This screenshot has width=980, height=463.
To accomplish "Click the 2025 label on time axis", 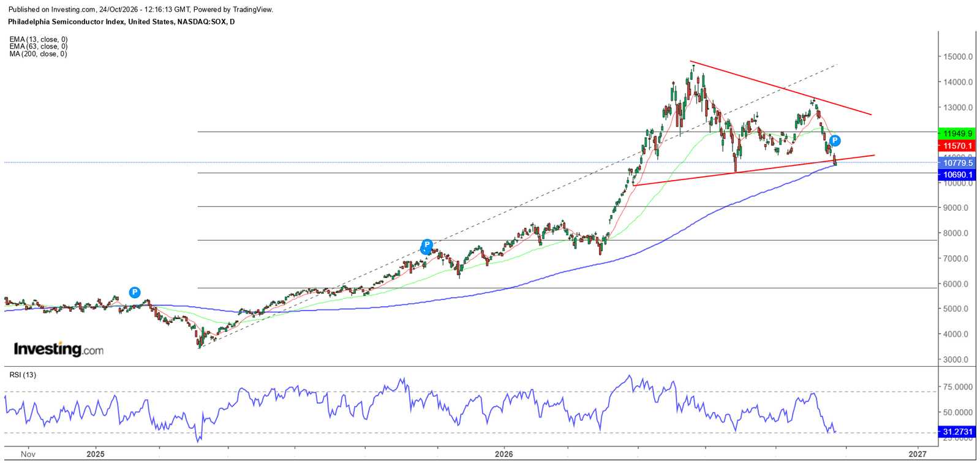I will point(96,454).
